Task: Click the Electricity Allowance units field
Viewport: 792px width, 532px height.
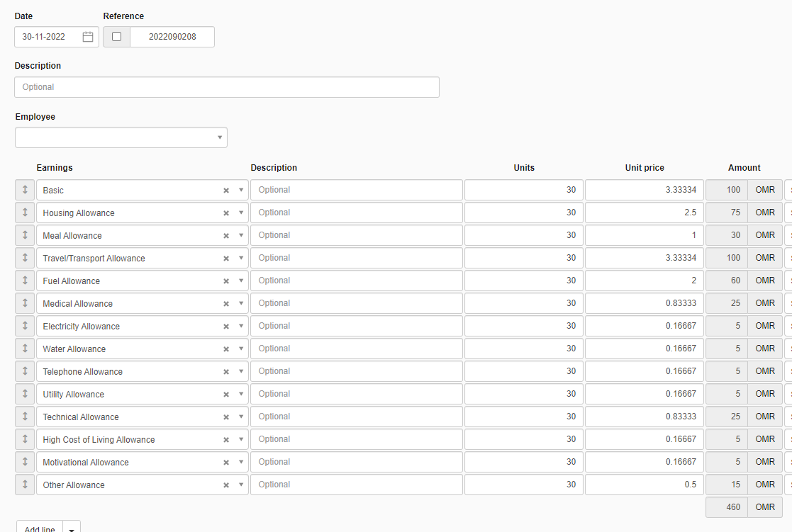Action: (524, 326)
